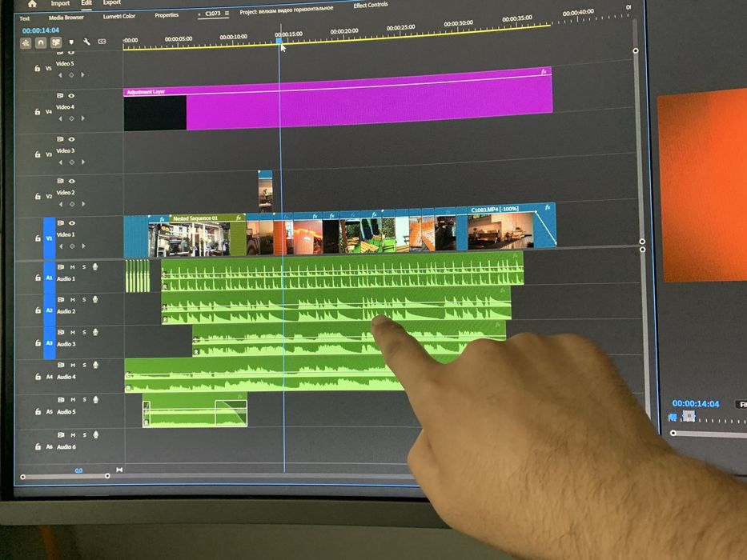This screenshot has height=560, width=747.
Task: Hide Video 1 track with eye icon
Action: [x=72, y=223]
